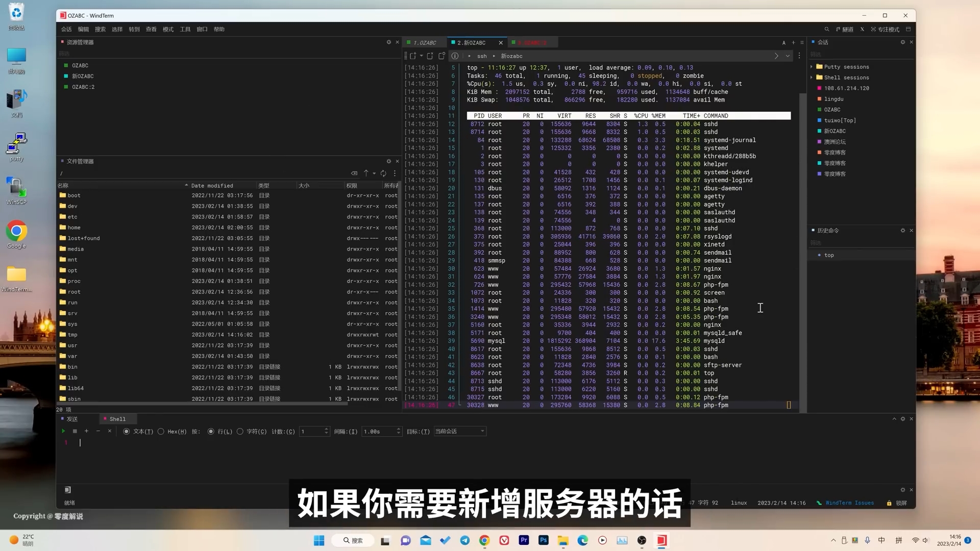Switch to the 1.OZABC tab

(x=425, y=42)
